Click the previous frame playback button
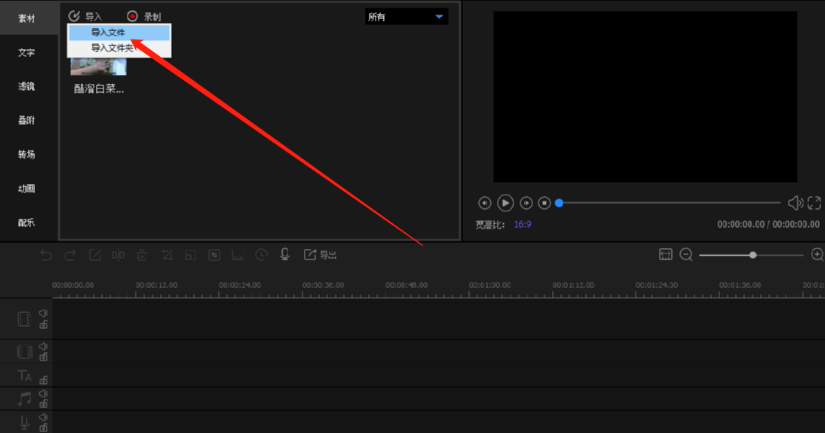The width and height of the screenshot is (825, 433). (485, 203)
